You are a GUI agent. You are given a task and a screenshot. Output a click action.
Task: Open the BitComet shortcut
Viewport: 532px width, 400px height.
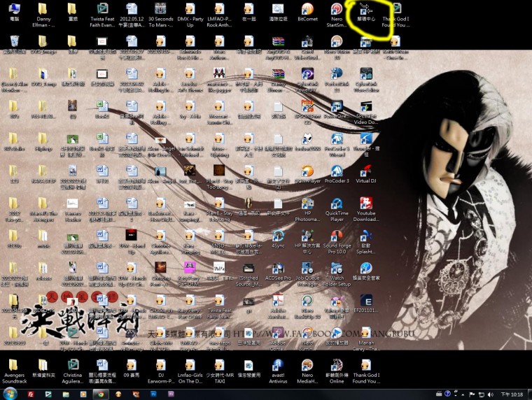(307, 10)
